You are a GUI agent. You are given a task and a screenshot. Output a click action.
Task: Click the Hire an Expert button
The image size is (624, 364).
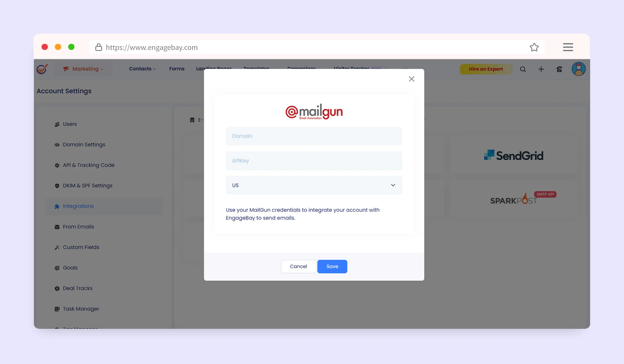pos(486,69)
